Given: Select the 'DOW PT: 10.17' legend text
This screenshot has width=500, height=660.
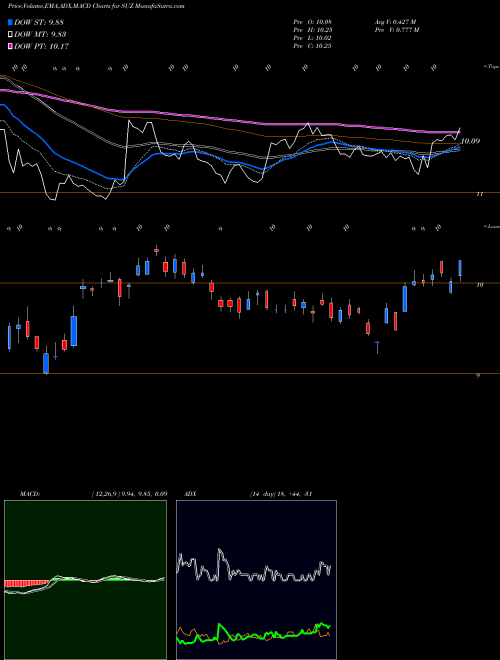Looking at the screenshot, I should pos(41,46).
